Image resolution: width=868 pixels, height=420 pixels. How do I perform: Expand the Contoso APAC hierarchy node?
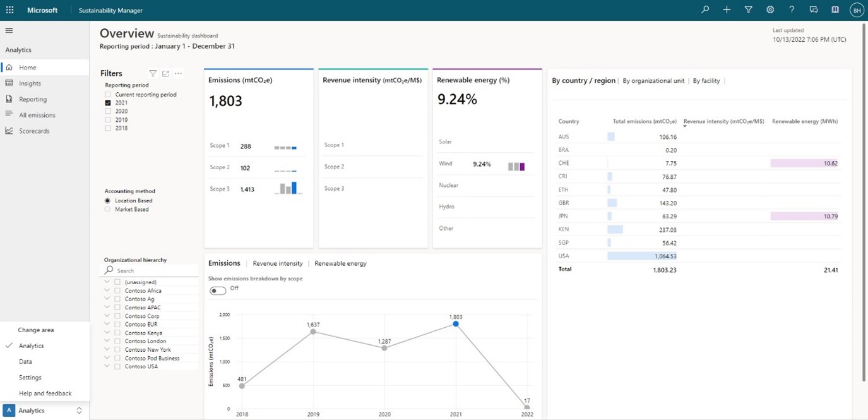[x=107, y=307]
